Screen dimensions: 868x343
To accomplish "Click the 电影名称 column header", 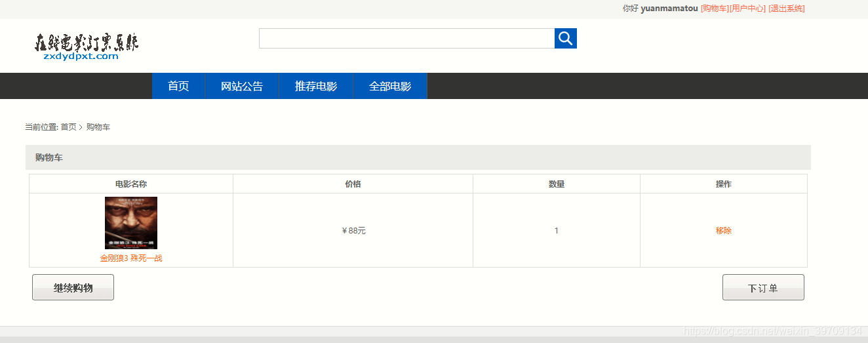I will coord(131,184).
